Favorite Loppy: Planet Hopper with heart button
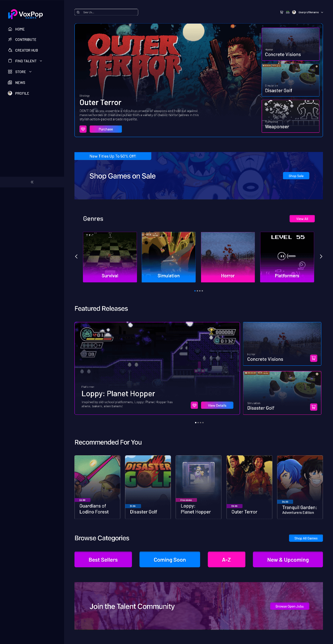This screenshot has width=333, height=644. tap(194, 405)
